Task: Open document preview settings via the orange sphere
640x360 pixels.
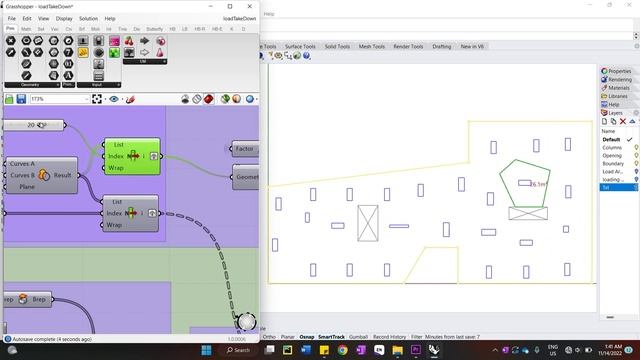Action: (237, 99)
